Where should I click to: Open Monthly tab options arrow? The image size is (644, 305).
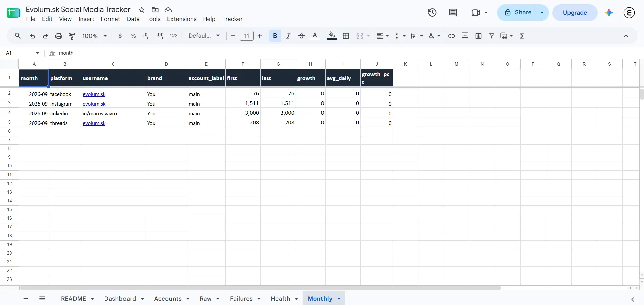click(x=339, y=299)
